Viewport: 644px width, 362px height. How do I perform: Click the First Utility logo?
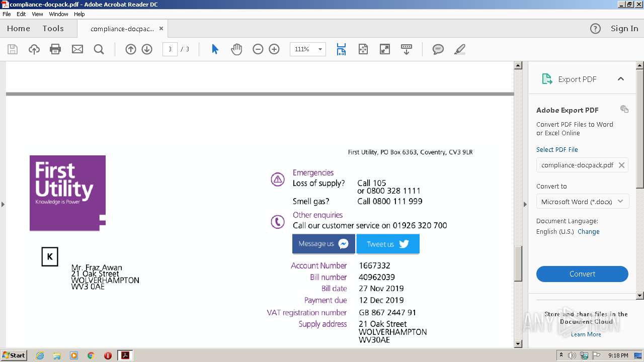68,193
